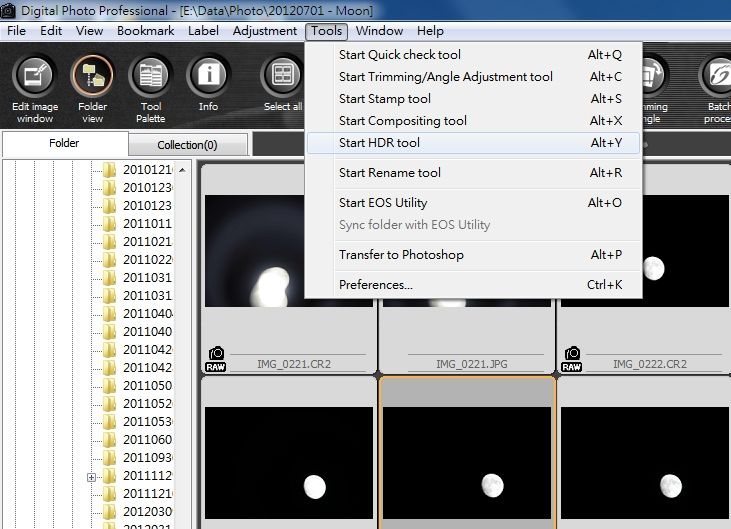Click the folder tree scroll-up arrow
Screen dimensions: 731x529
coord(182,170)
